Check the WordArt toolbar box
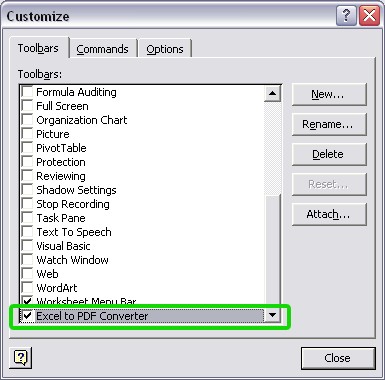 click(27, 287)
